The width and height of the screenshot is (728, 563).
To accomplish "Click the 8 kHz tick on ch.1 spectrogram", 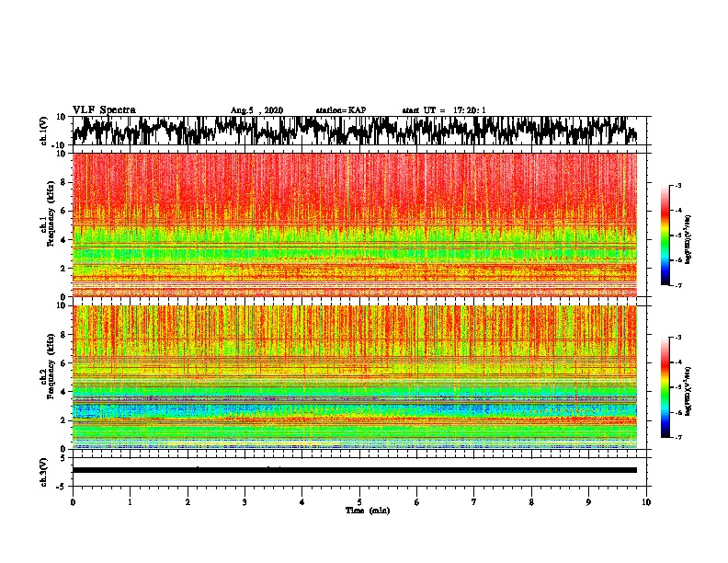I will coord(63,182).
